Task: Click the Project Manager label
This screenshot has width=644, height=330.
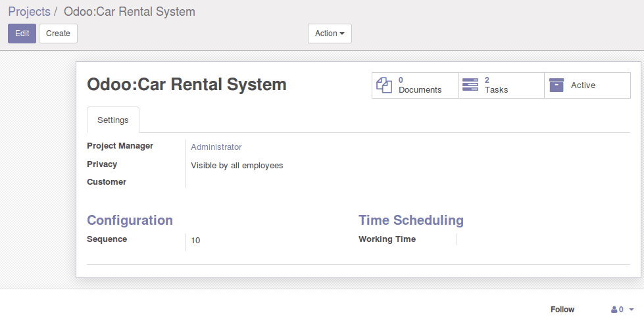Action: (120, 146)
